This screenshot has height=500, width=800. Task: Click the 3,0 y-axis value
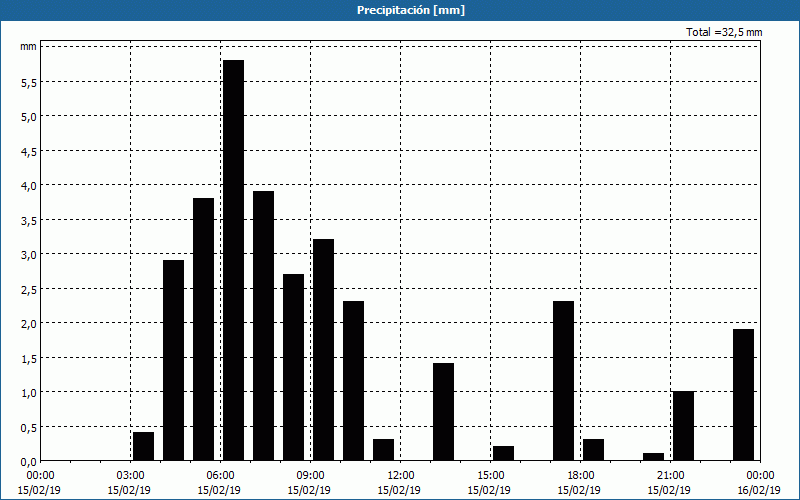click(29, 254)
